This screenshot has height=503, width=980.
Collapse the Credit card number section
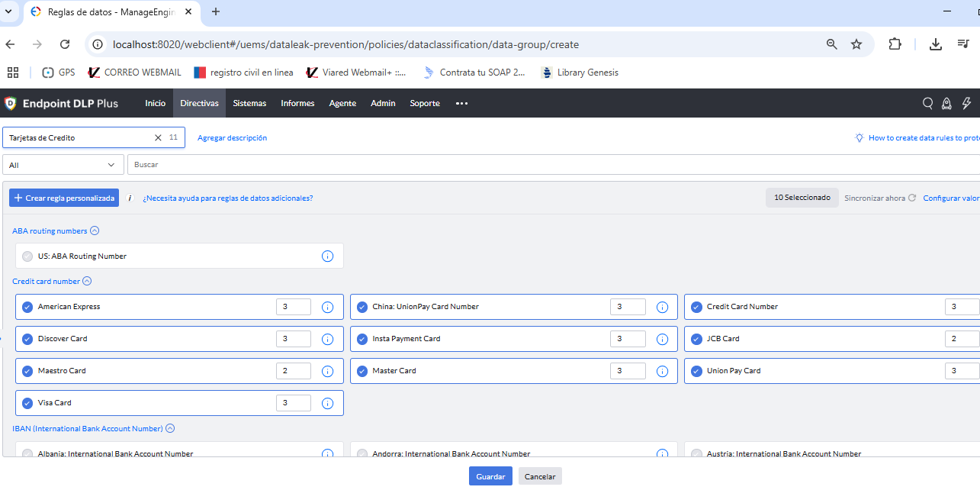87,282
